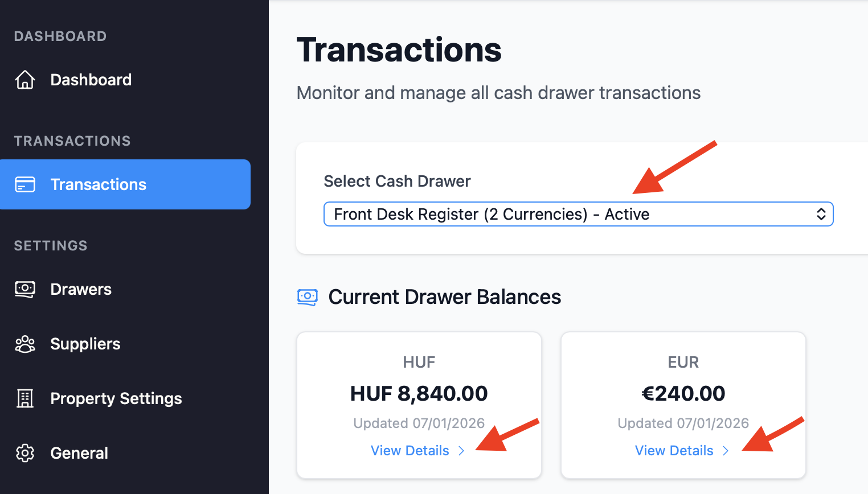Go to the Drawers settings page

(81, 289)
